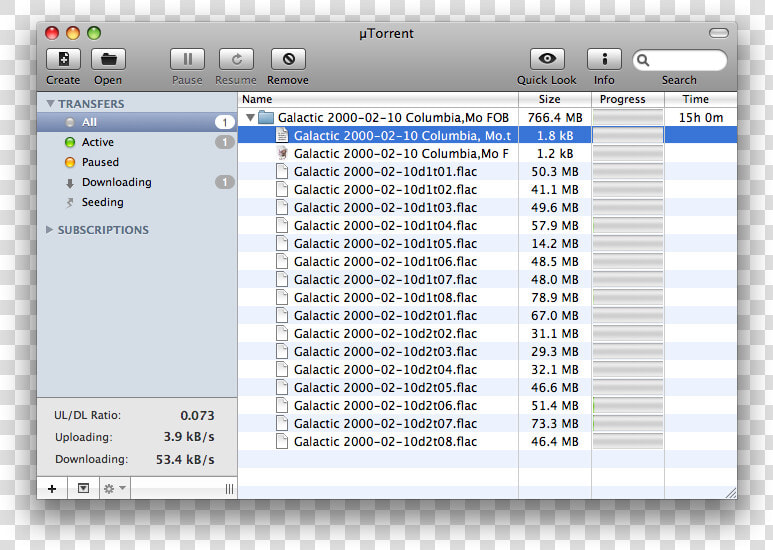Sort by the Size column header
773x550 pixels.
click(x=555, y=99)
